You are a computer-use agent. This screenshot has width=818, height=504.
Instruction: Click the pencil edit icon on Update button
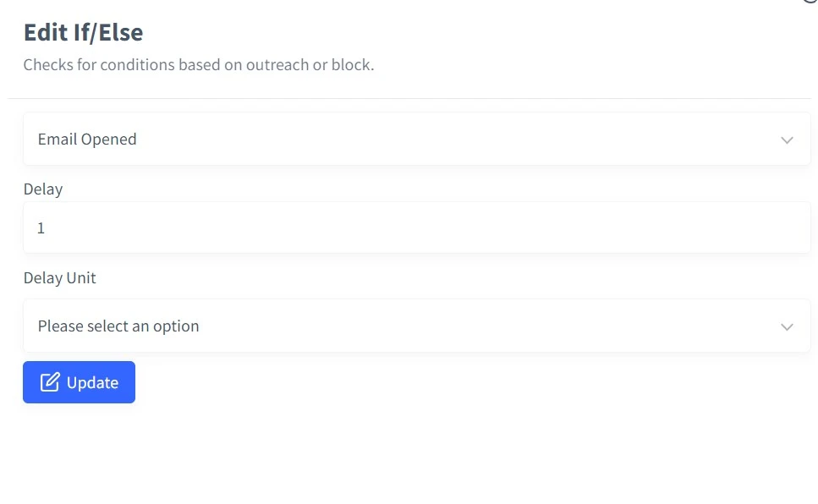pyautogui.click(x=50, y=382)
